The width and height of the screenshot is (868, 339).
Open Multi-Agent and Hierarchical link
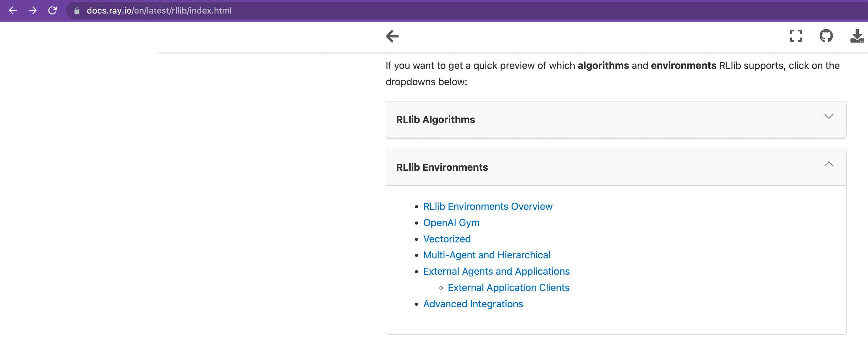[487, 255]
